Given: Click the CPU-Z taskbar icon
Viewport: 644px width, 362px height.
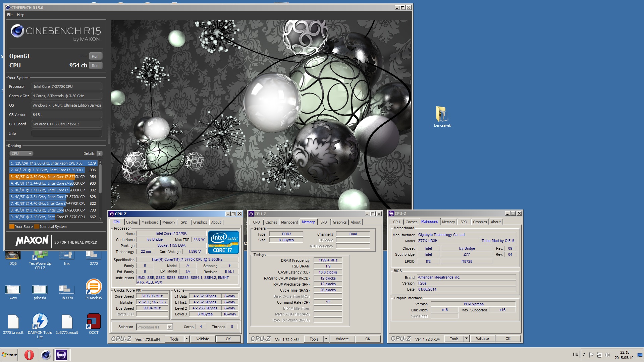Looking at the screenshot, I should [61, 355].
